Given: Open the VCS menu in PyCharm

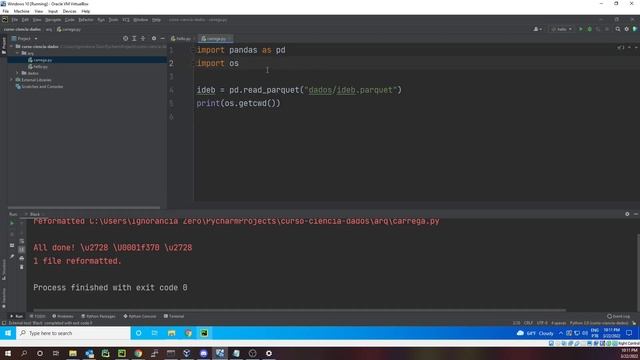Looking at the screenshot, I should coord(126,20).
